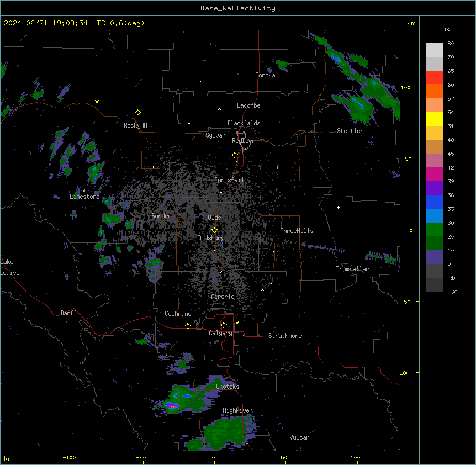Click yellow diamond marker below Cochrane
Screen dimensions: 476x465
pyautogui.click(x=188, y=326)
